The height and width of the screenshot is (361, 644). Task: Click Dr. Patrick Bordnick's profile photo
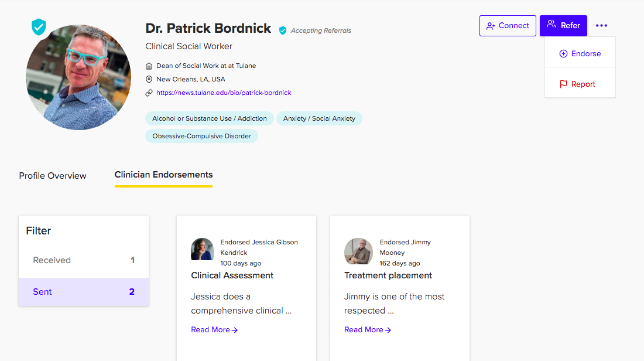pos(78,77)
